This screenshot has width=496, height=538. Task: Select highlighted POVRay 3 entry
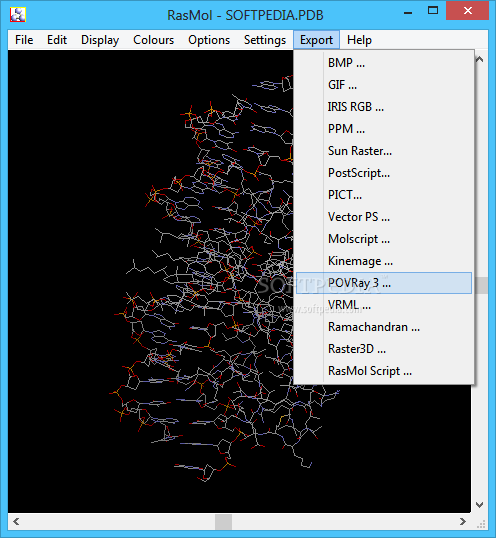click(x=384, y=283)
